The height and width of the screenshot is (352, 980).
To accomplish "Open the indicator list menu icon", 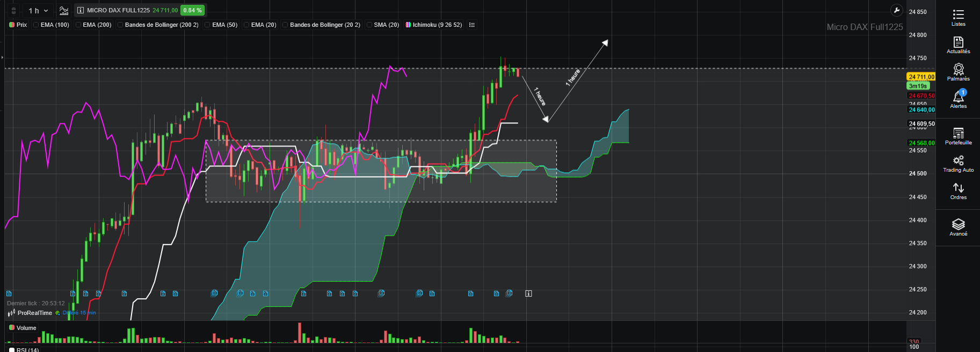I will [472, 25].
